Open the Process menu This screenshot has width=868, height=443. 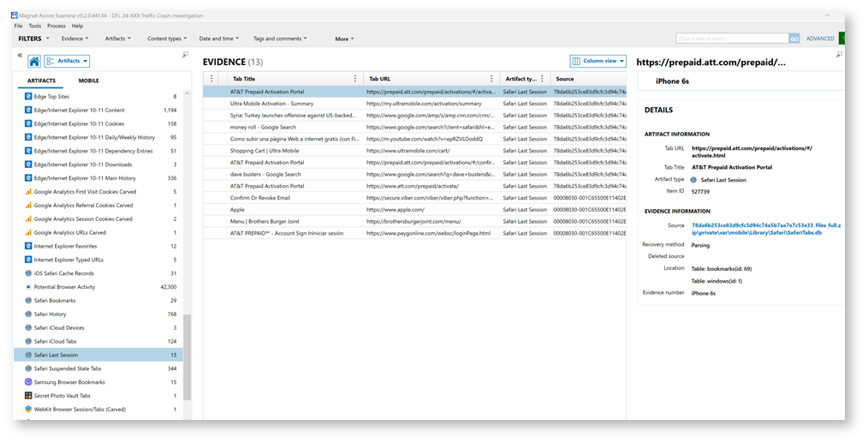point(56,26)
